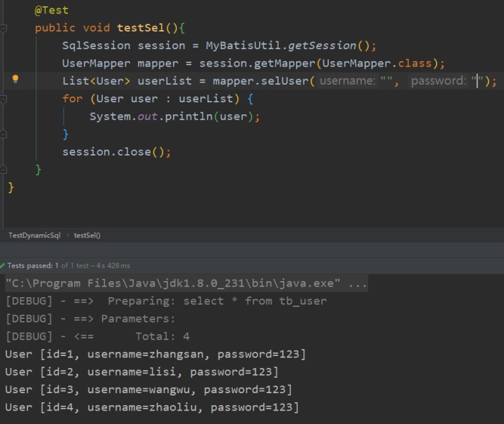Click the Tests passed status text
This screenshot has width=504, height=424.
point(69,266)
